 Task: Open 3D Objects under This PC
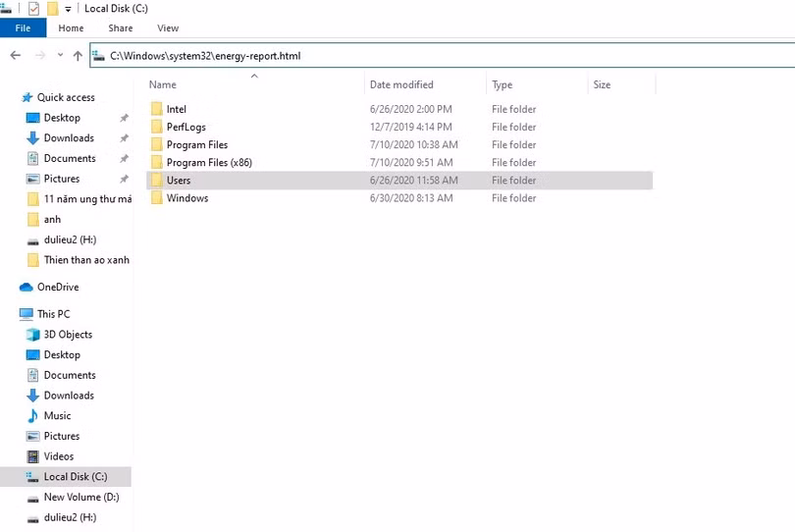click(69, 335)
